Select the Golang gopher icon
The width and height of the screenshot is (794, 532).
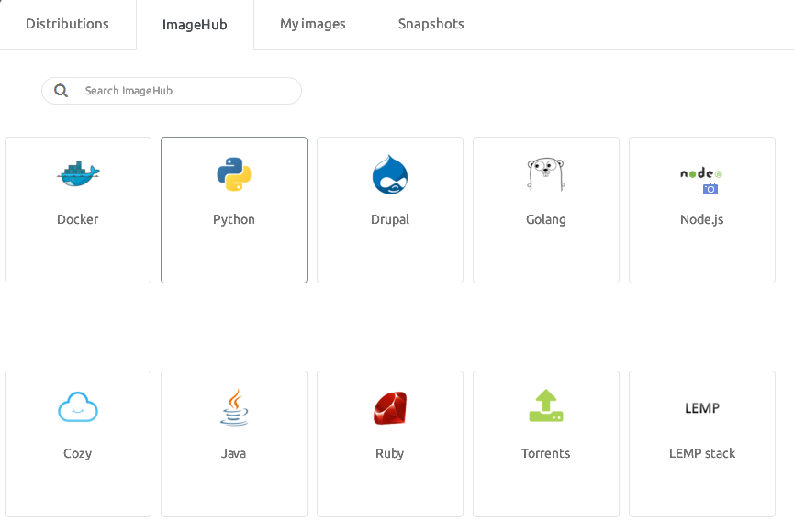[546, 174]
